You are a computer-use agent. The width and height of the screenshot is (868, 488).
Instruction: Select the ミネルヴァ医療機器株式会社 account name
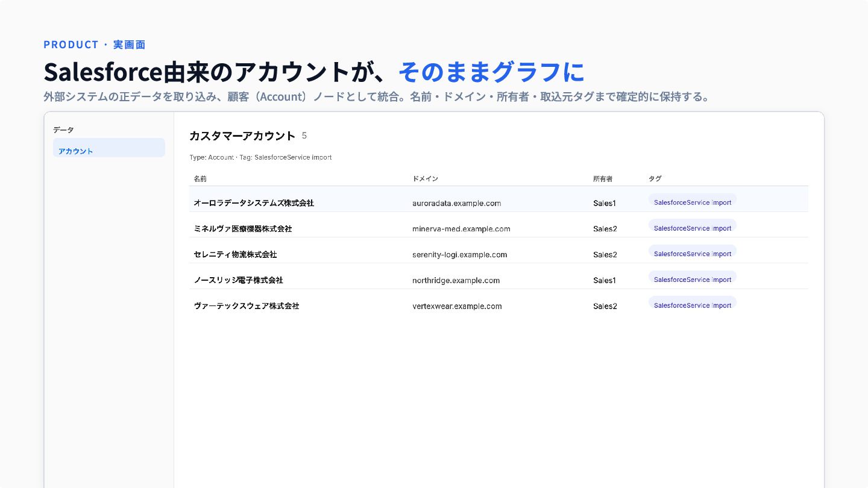[243, 229]
